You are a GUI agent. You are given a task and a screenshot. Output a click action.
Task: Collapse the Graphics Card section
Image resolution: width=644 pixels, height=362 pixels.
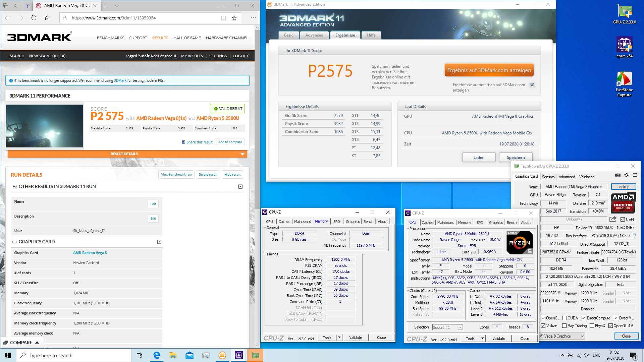tap(159, 242)
